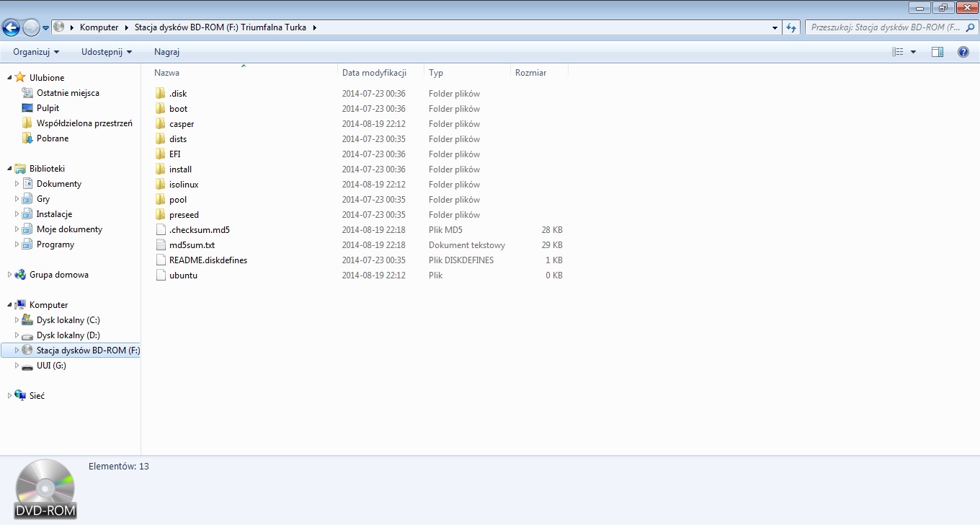The width and height of the screenshot is (980, 525).
Task: Open Pobrane in the sidebar
Action: coord(53,138)
